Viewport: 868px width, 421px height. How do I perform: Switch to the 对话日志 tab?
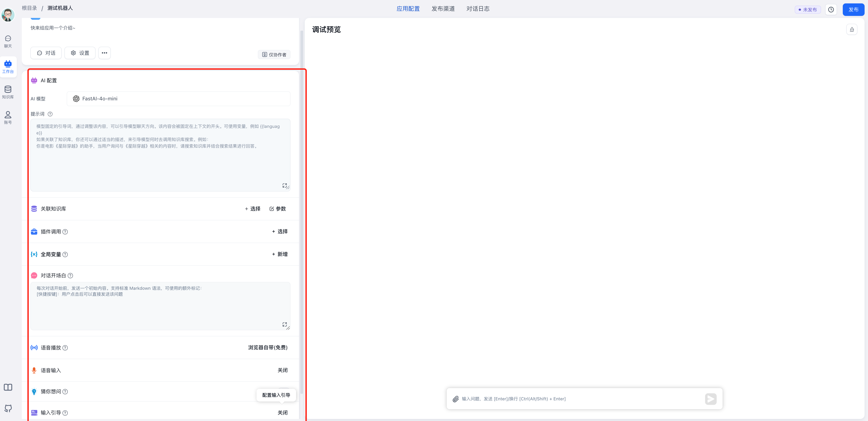pos(477,9)
